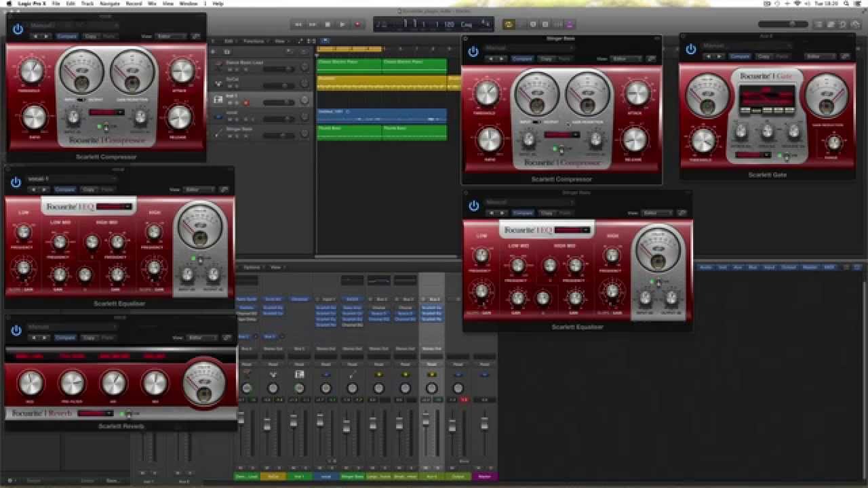Toggle power on Slinger Bass Compressor window

pos(473,52)
